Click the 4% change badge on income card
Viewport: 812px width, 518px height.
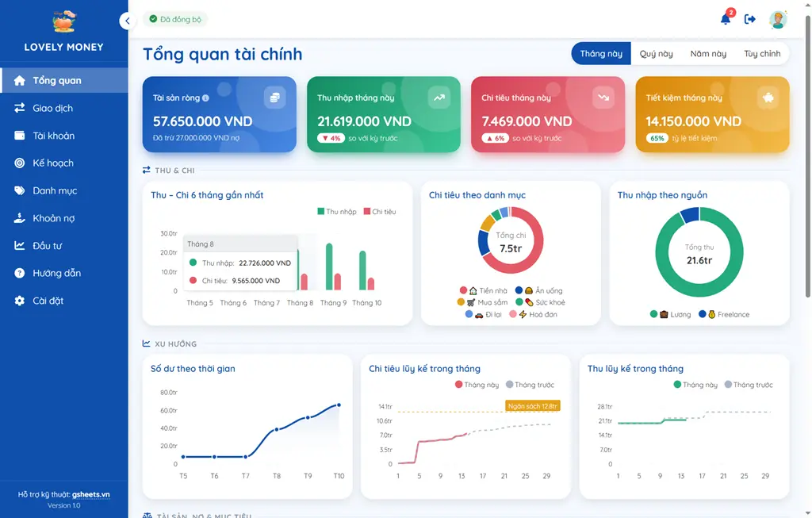pos(331,138)
